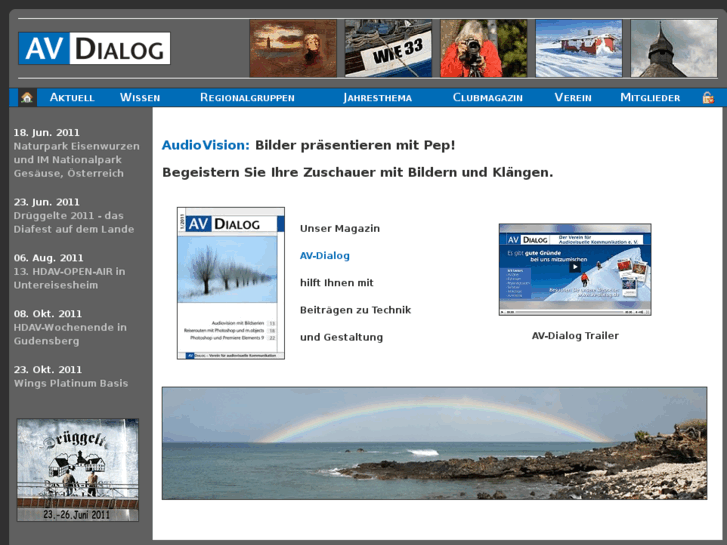727x545 pixels.
Task: Click the rainbow coast panorama image
Action: (x=434, y=443)
